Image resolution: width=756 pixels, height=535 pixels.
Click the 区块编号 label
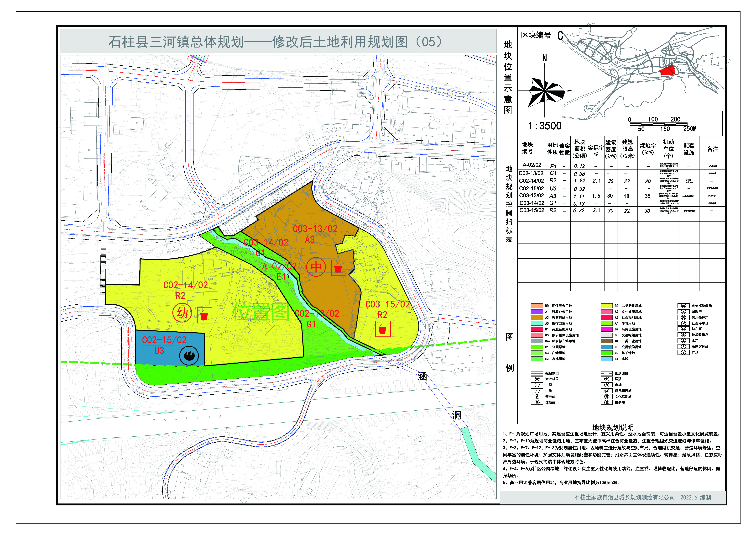pyautogui.click(x=536, y=35)
